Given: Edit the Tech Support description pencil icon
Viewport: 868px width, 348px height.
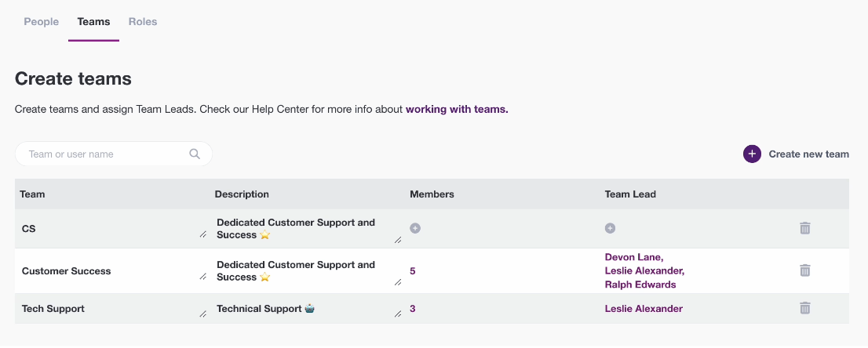Looking at the screenshot, I should pos(398,314).
